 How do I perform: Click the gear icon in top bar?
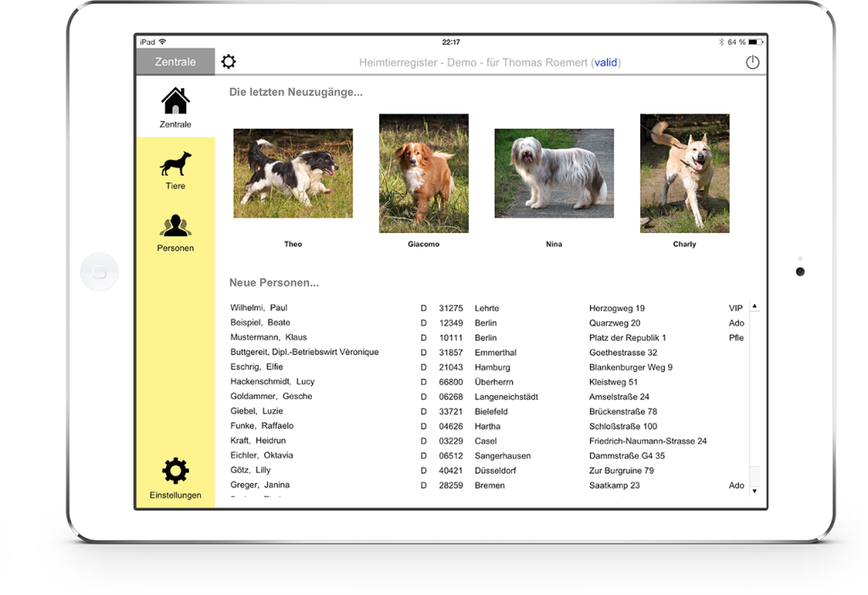pyautogui.click(x=229, y=61)
